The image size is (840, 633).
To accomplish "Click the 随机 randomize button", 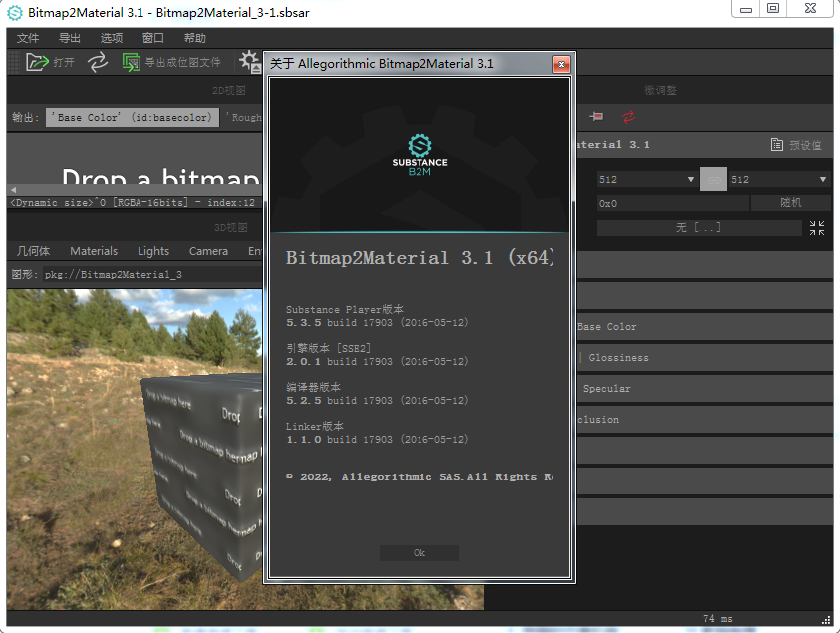I will 791,203.
